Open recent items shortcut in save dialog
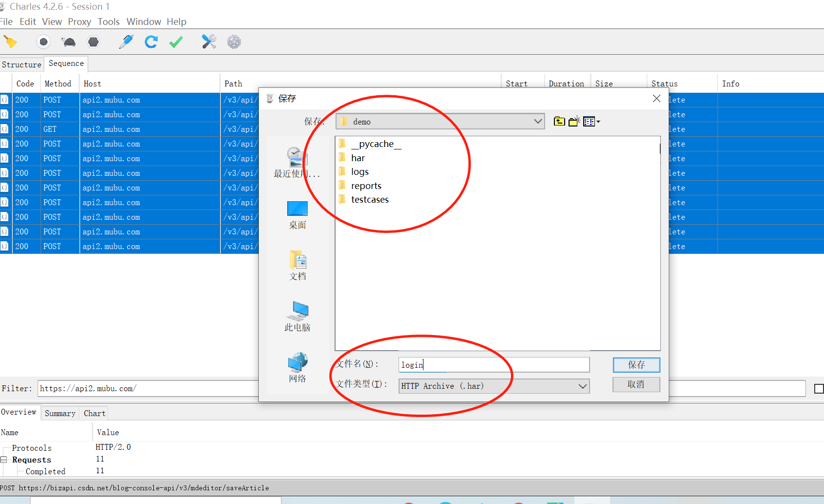The width and height of the screenshot is (824, 504). tap(297, 163)
